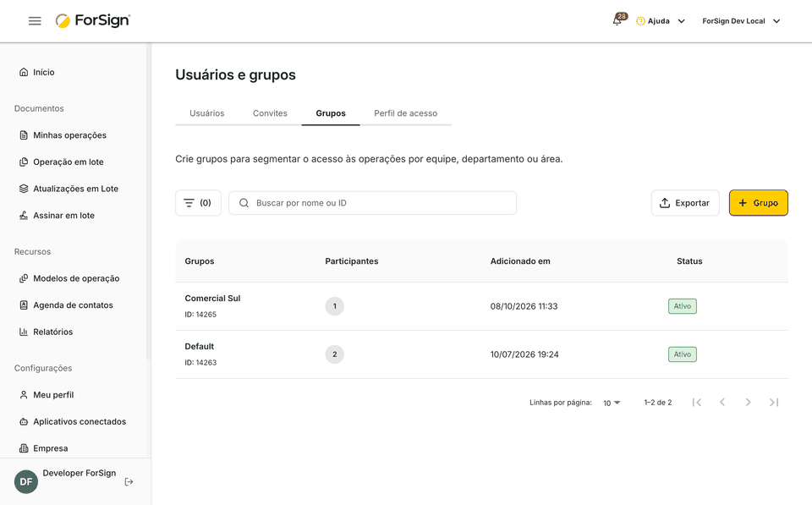Screen dimensions: 812x505
Task: Open Atualizações em Lote page
Action: [x=75, y=189]
